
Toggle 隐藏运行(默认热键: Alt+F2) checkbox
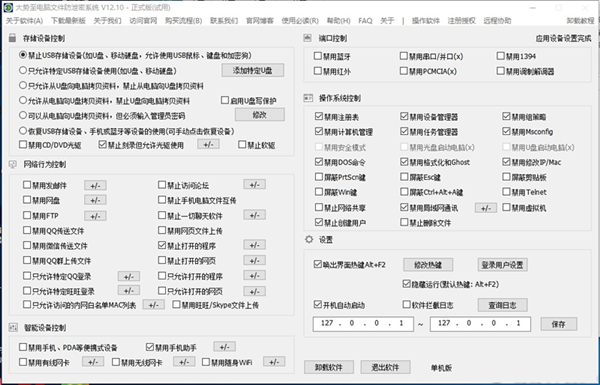point(406,284)
